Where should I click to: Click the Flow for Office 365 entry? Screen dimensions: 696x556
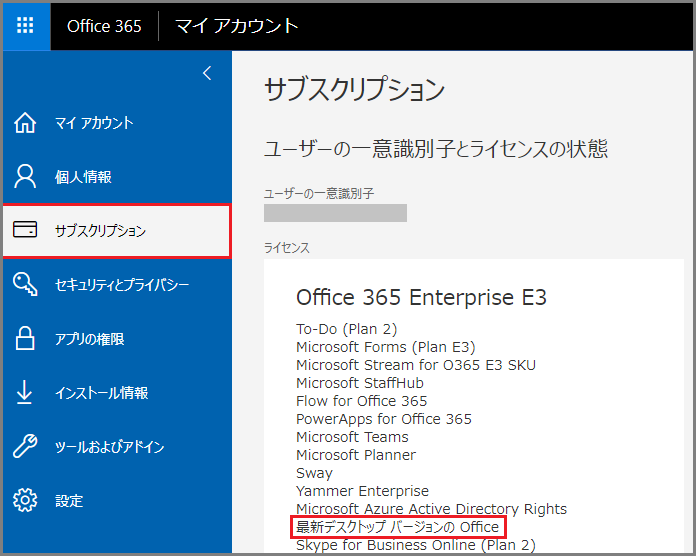coord(361,401)
